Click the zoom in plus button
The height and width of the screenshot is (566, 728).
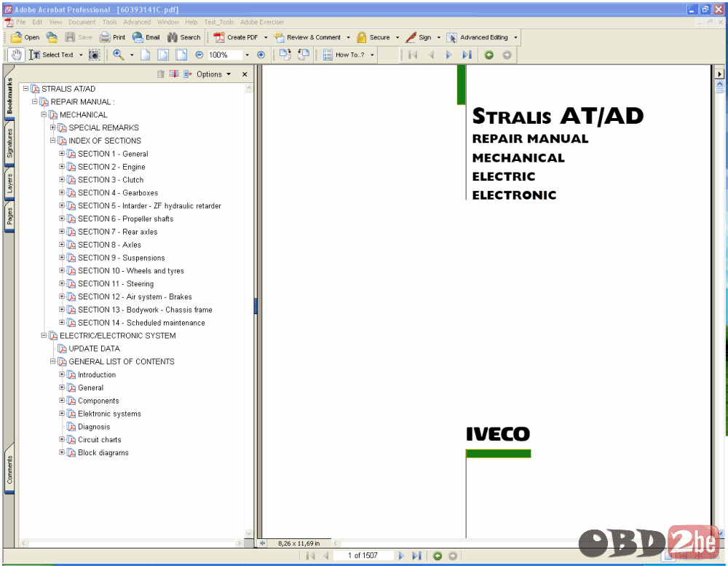click(261, 55)
